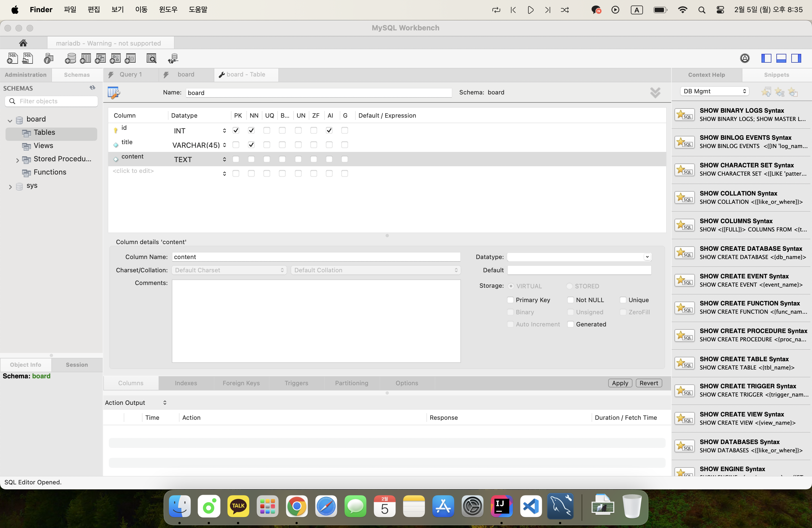
Task: Click the Filter objects search field
Action: coord(55,101)
